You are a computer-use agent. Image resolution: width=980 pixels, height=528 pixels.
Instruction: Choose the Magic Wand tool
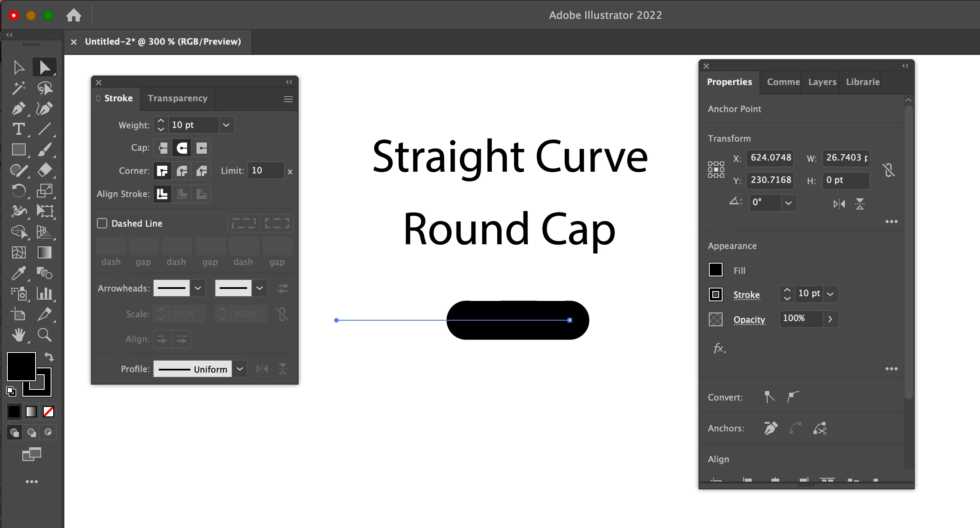pos(18,88)
